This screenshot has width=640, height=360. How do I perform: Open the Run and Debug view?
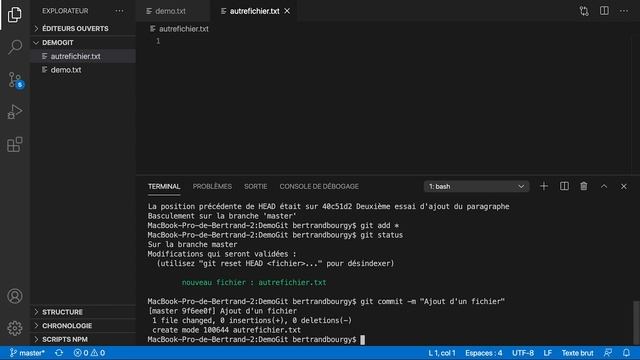(x=15, y=112)
